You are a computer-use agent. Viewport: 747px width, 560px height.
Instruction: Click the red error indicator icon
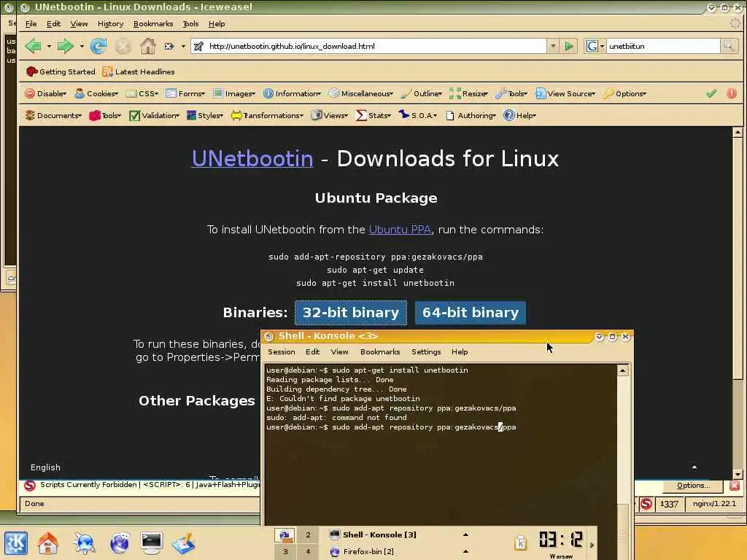(732, 93)
